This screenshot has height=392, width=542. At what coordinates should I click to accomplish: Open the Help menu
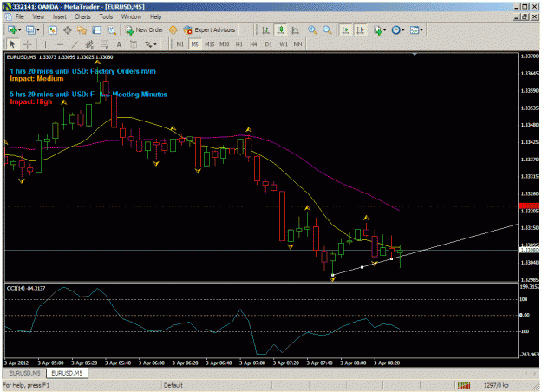(x=155, y=16)
